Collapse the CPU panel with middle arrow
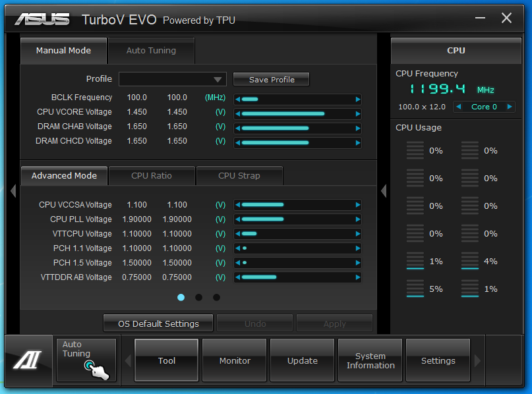The width and height of the screenshot is (532, 394). [384, 190]
